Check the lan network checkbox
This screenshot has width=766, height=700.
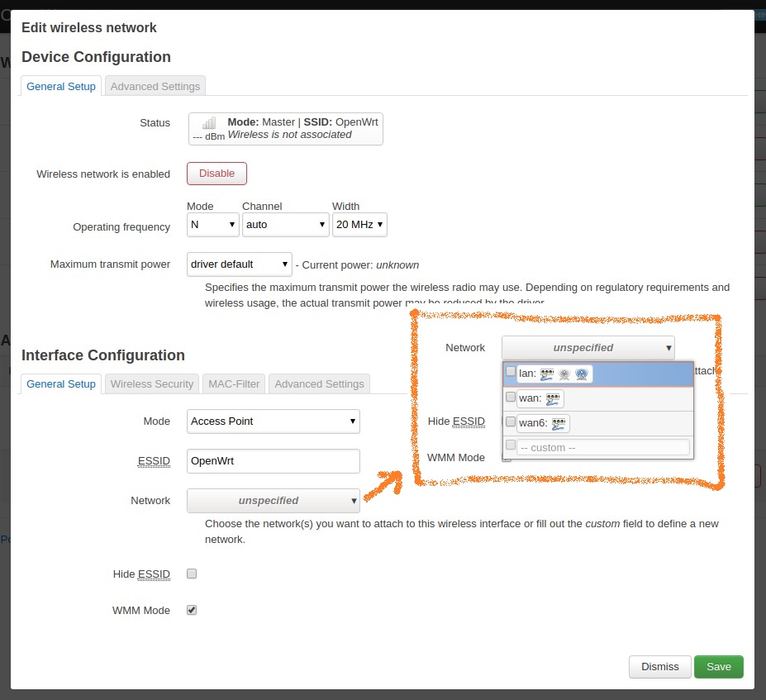click(x=511, y=372)
